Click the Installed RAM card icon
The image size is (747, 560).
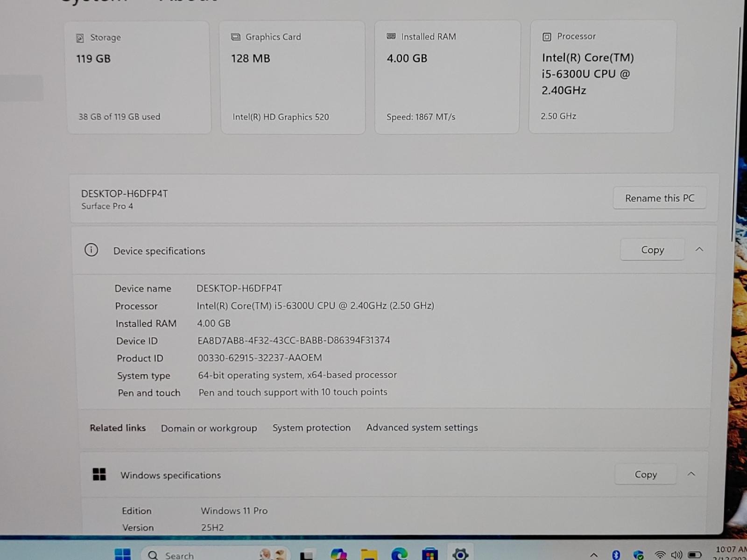[x=391, y=36]
